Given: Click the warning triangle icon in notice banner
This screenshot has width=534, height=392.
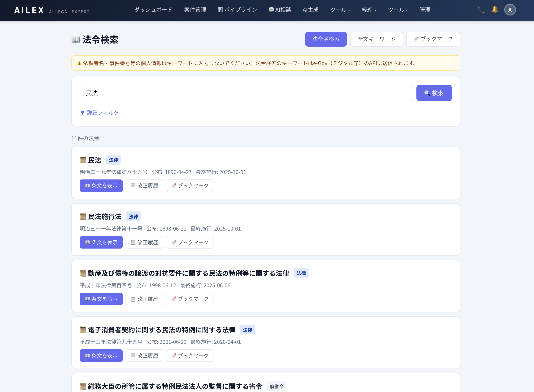Looking at the screenshot, I should pyautogui.click(x=79, y=63).
